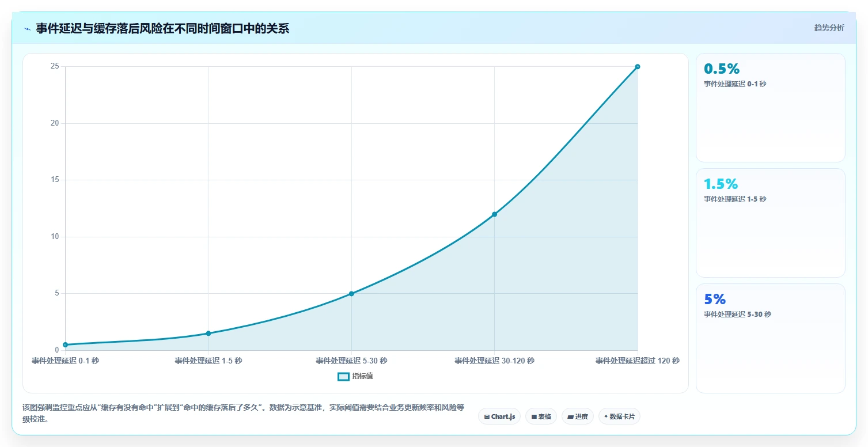868x447 pixels.
Task: Click the 30-120 秒 data point on the line
Action: coord(494,214)
